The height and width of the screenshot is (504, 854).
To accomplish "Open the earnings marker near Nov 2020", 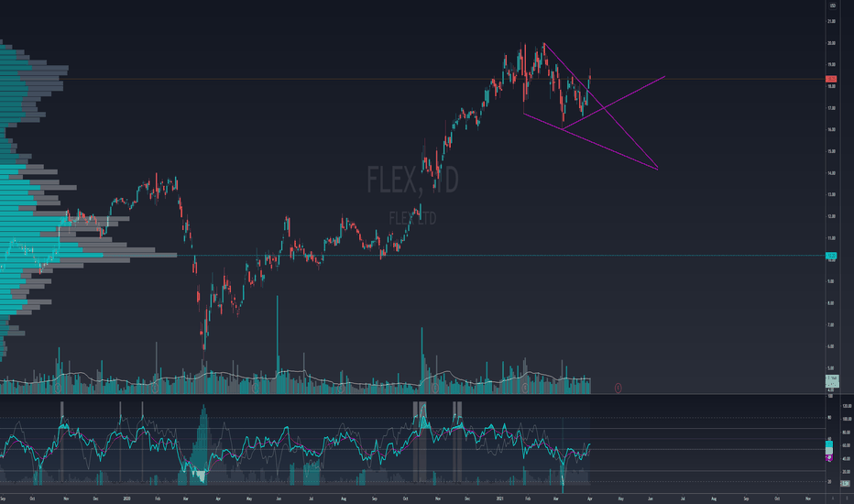I will click(x=435, y=388).
